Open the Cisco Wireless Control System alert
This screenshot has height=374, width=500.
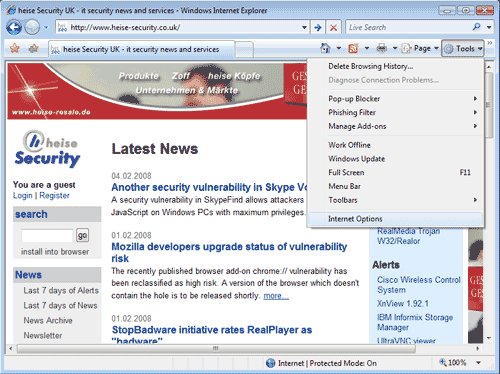pos(419,284)
